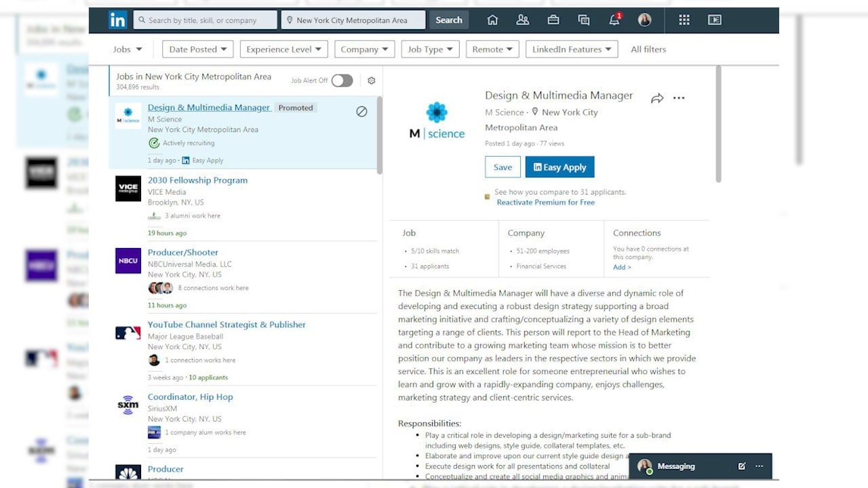The width and height of the screenshot is (868, 488).
Task: Click the NBCU company logo
Action: tap(128, 261)
